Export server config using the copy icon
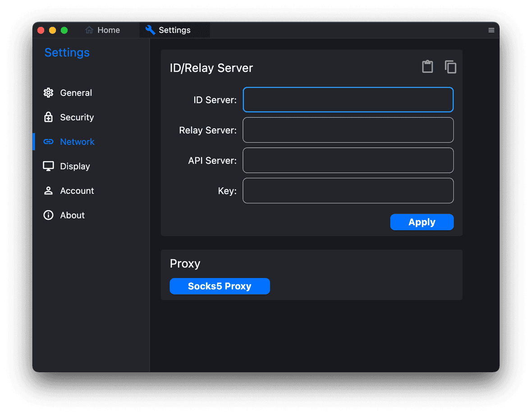The height and width of the screenshot is (415, 532). coord(450,67)
